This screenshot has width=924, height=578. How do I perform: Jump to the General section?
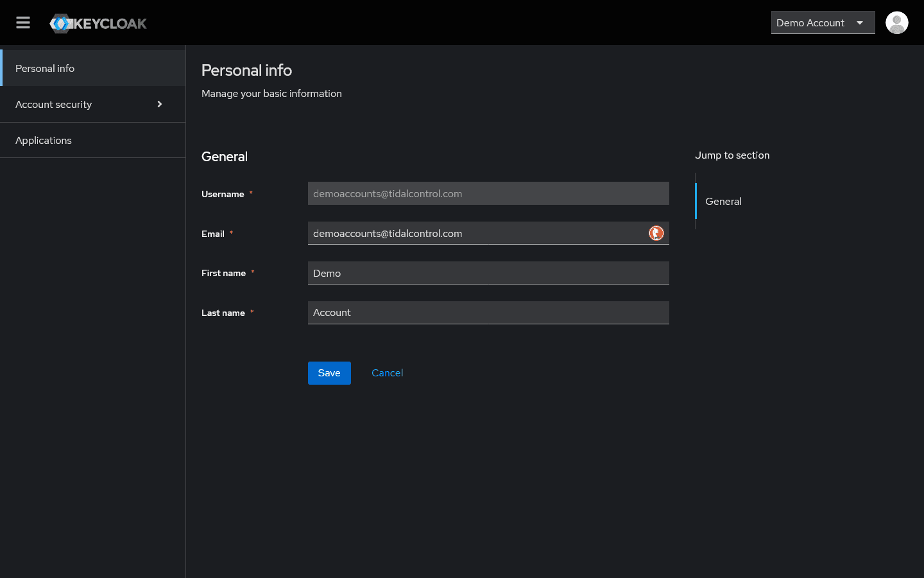(x=723, y=201)
